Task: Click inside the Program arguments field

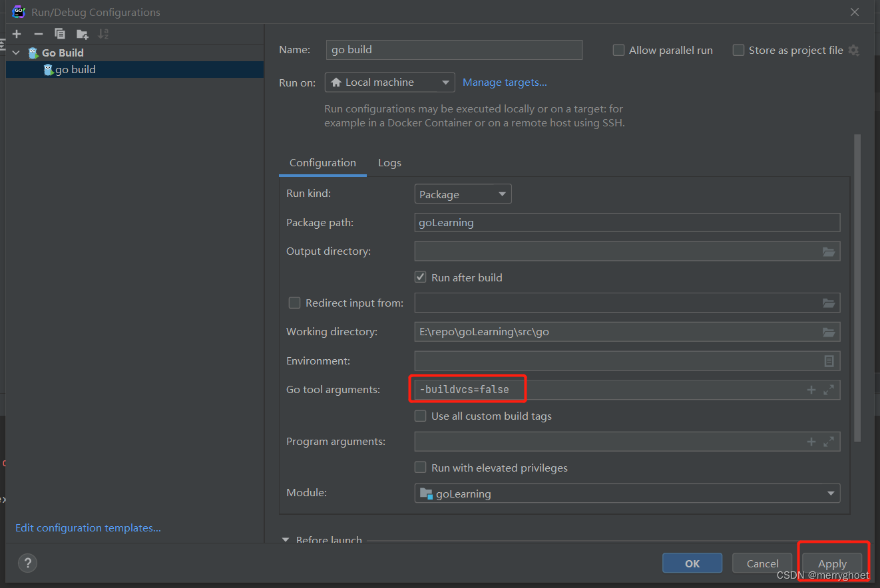Action: 599,441
